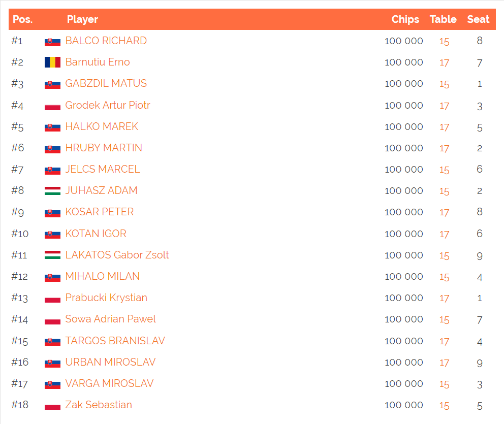Open player profile for GABZDIL MATUS
Viewport: 504px width, 425px height.
[106, 83]
